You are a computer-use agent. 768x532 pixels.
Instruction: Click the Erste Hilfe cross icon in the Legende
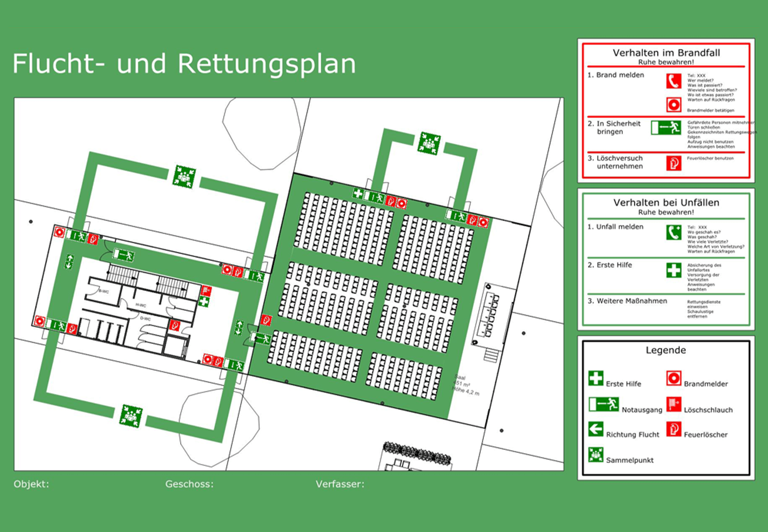[x=595, y=378]
